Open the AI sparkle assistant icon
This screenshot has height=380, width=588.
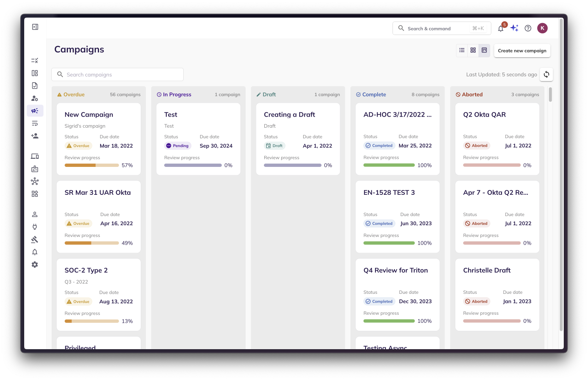[514, 28]
